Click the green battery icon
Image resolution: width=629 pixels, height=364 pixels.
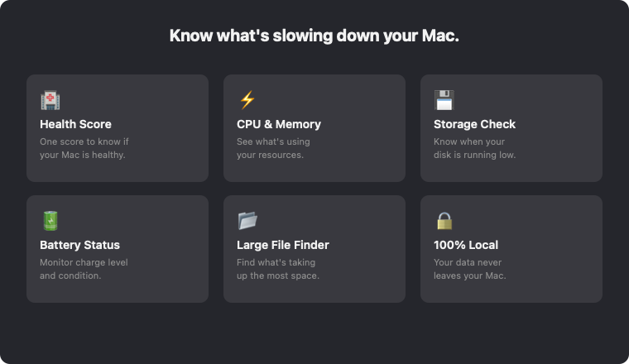[x=50, y=221]
